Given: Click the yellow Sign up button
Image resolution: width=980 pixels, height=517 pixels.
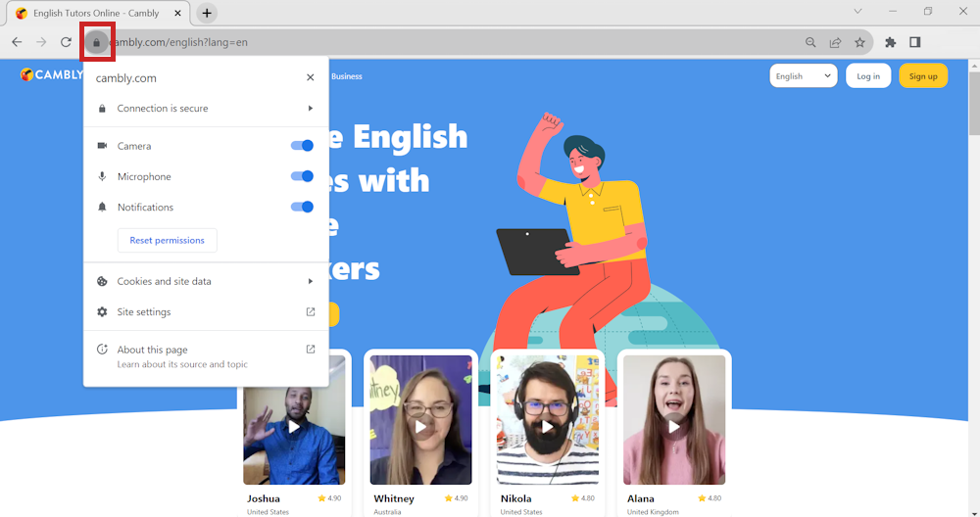Looking at the screenshot, I should tap(922, 76).
